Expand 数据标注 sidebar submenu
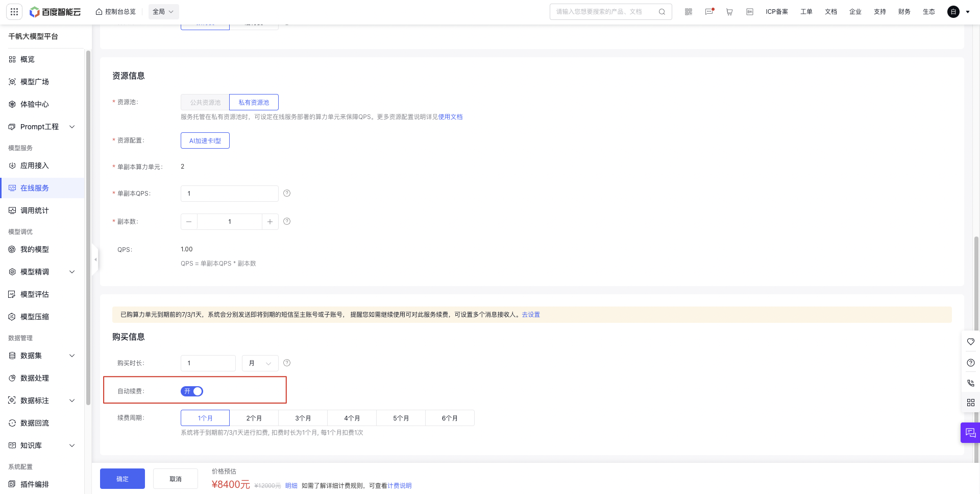The width and height of the screenshot is (980, 494). click(72, 401)
